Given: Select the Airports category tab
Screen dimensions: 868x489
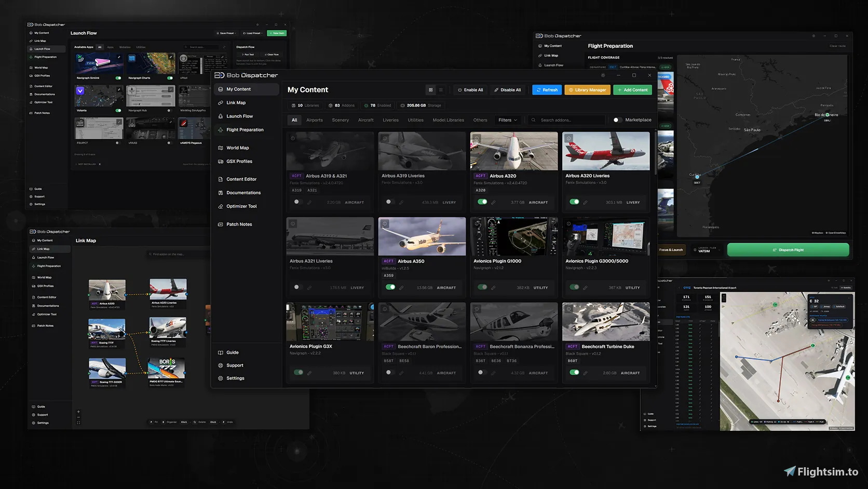Looking at the screenshot, I should point(315,120).
